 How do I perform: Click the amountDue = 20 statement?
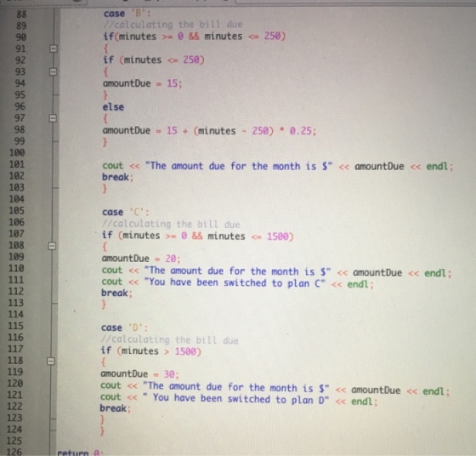pos(141,259)
